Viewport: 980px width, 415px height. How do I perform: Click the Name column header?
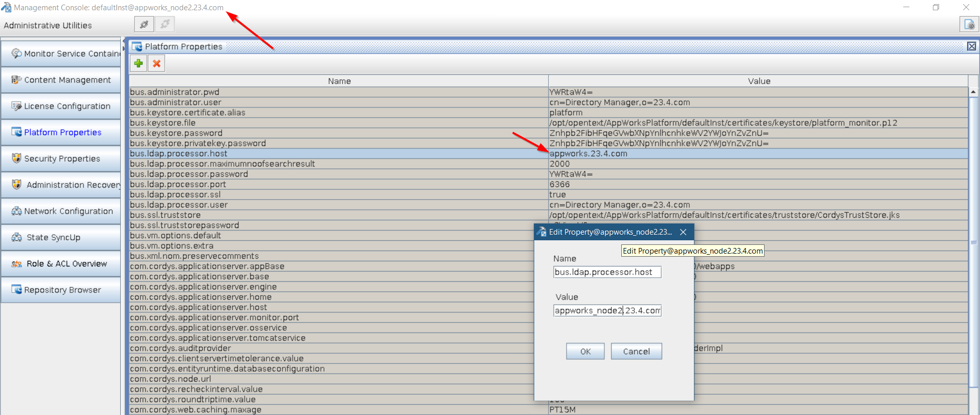coord(339,81)
